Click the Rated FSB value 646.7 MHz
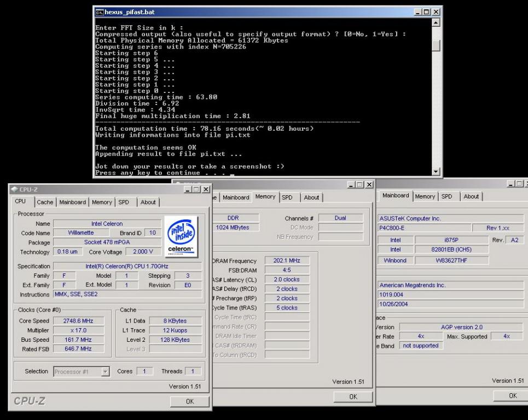The height and width of the screenshot is (420, 528). 78,349
